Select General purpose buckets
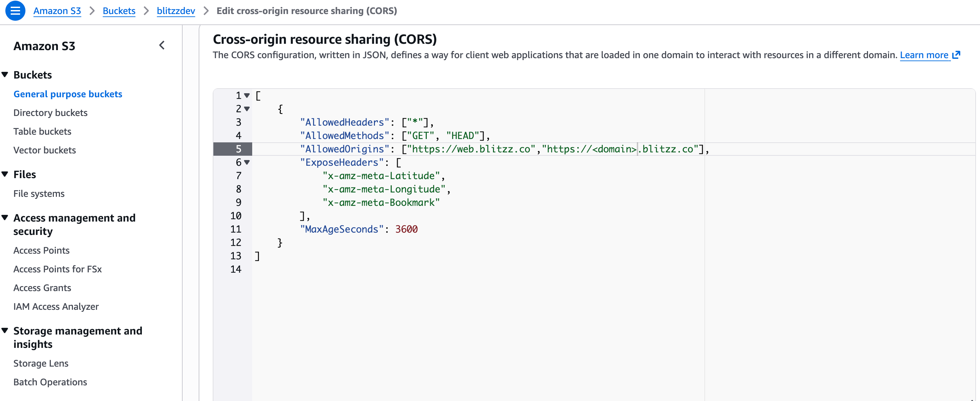Screen dimensions: 980x401 coord(68,94)
